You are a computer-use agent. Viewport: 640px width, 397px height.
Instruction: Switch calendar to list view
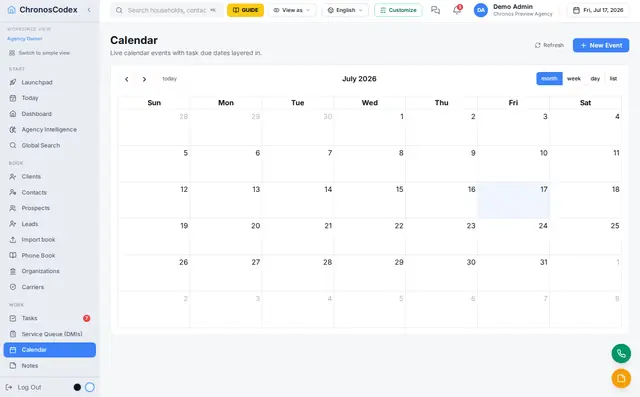[x=613, y=79]
